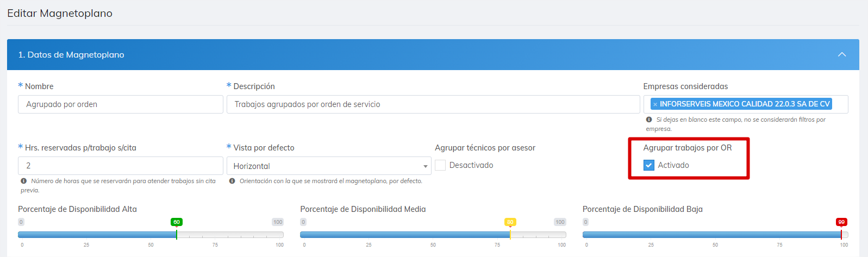
Task: Click the Horizontal dropdown arrow
Action: 425,166
